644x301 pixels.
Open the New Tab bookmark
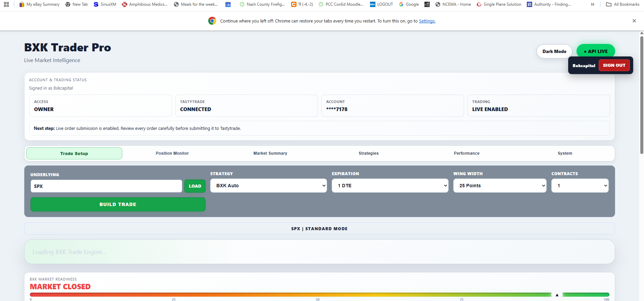[x=77, y=4]
